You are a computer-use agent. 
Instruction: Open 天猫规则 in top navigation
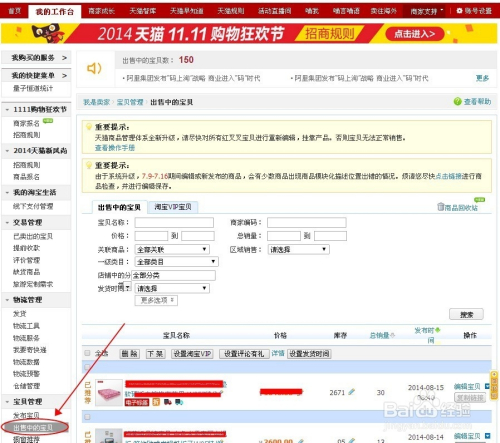pyautogui.click(x=231, y=11)
